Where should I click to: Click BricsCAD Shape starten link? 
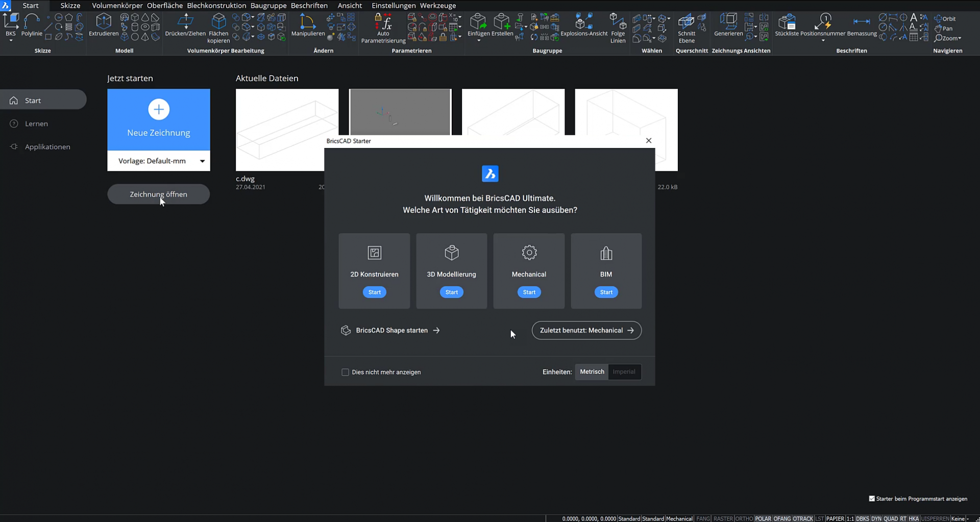pos(390,330)
